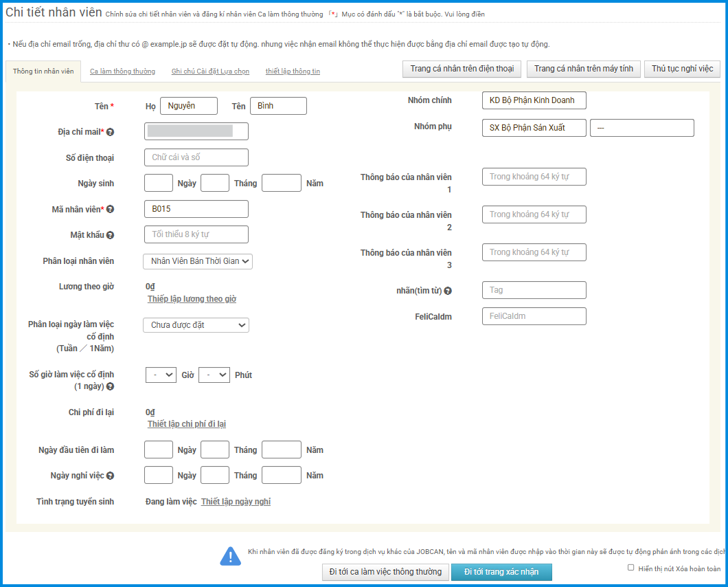Open Phân loại nhân viên dropdown

pos(198,261)
